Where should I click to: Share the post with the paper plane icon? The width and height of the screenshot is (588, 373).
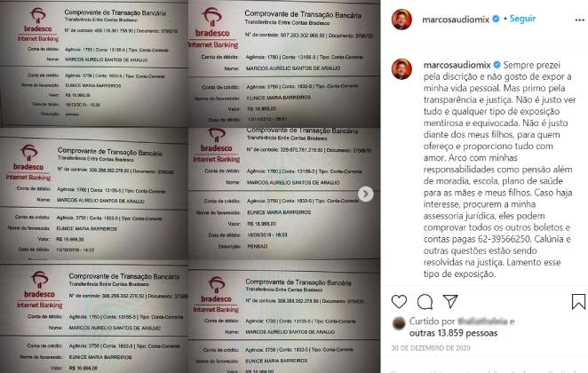tap(450, 301)
